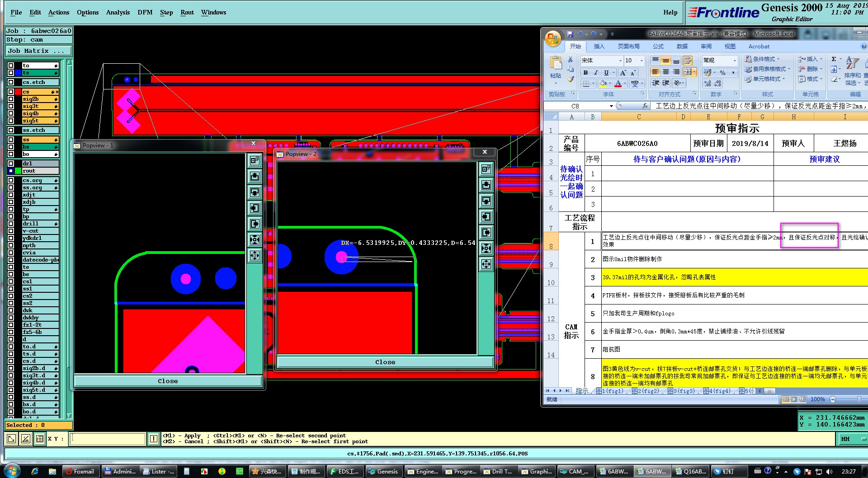Switch to the 插入 ribbon tab
The height and width of the screenshot is (478, 868).
[599, 47]
